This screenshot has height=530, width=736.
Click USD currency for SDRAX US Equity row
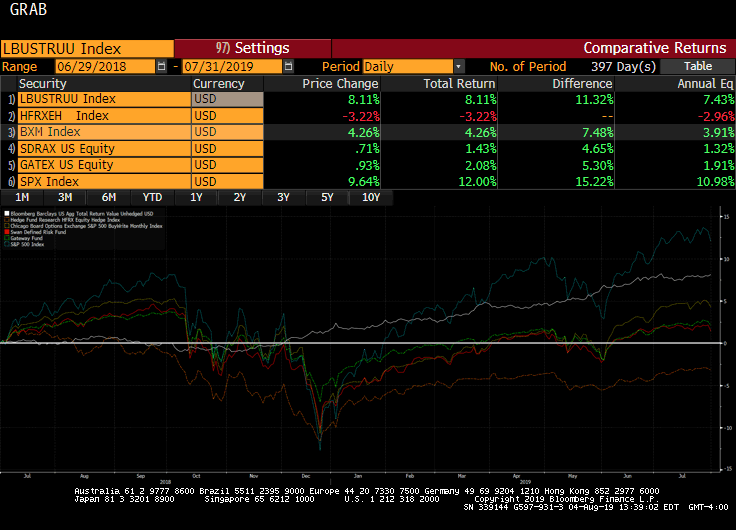tap(228, 148)
